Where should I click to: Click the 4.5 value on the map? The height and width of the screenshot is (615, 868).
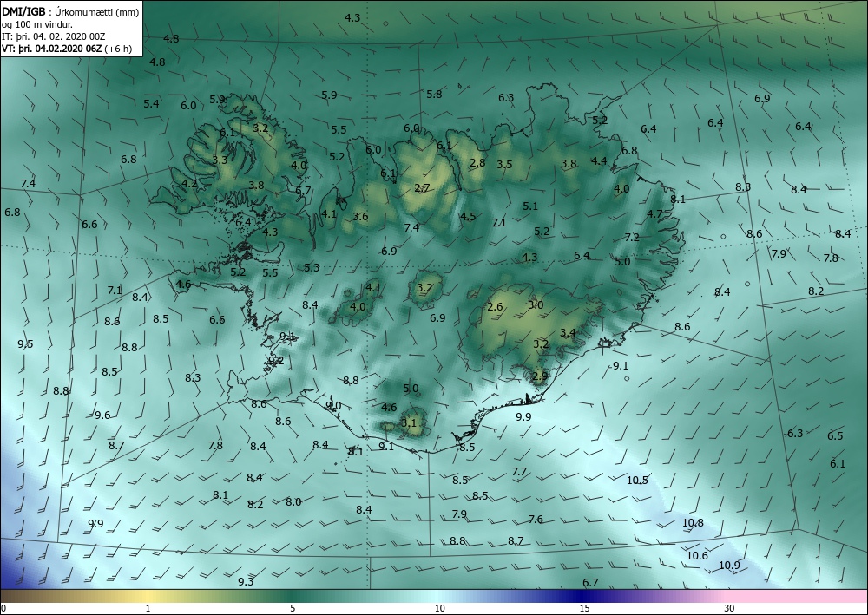[468, 216]
